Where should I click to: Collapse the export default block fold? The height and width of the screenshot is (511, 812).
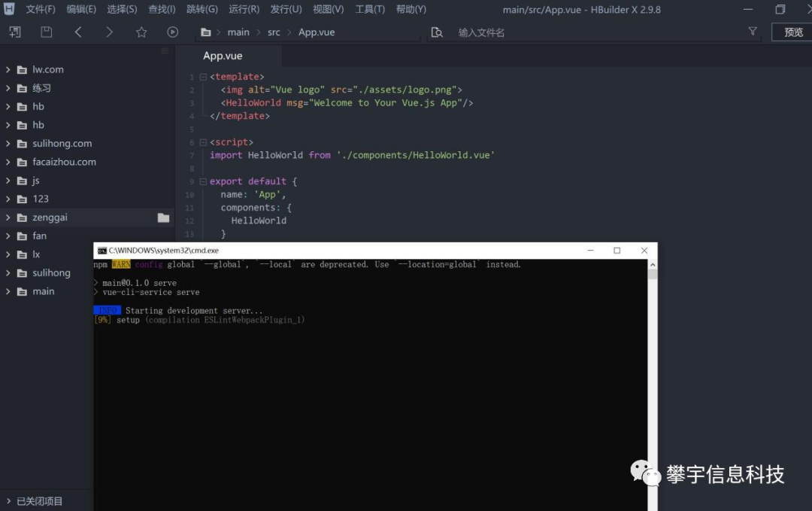click(x=203, y=182)
